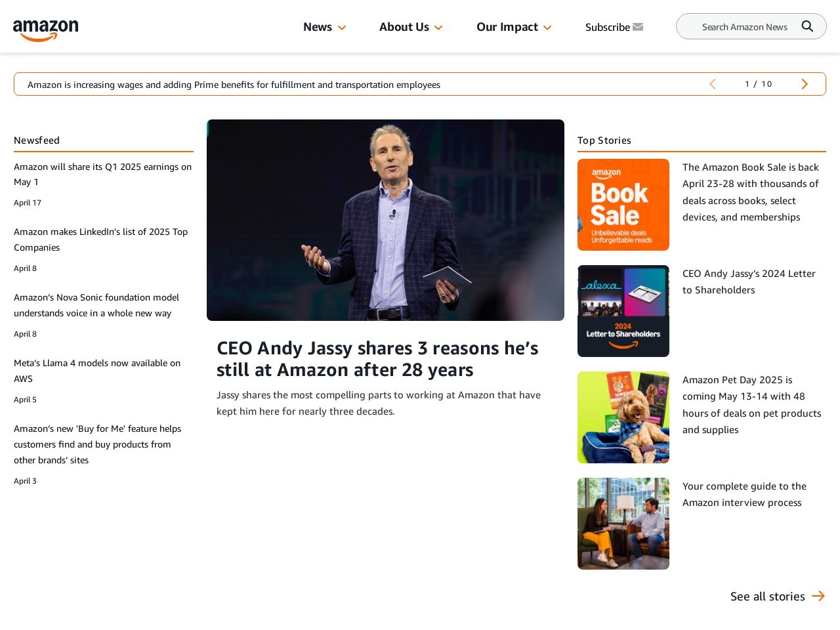Screen dimensions: 840x630
Task: Open Andy Jassy 3 reasons headline
Action: (x=377, y=359)
